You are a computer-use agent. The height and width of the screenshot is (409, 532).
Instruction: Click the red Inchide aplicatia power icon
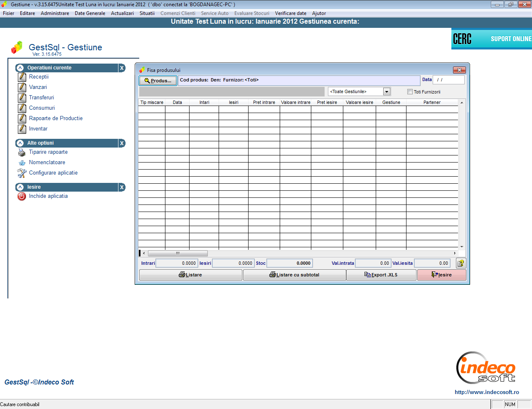click(x=22, y=196)
